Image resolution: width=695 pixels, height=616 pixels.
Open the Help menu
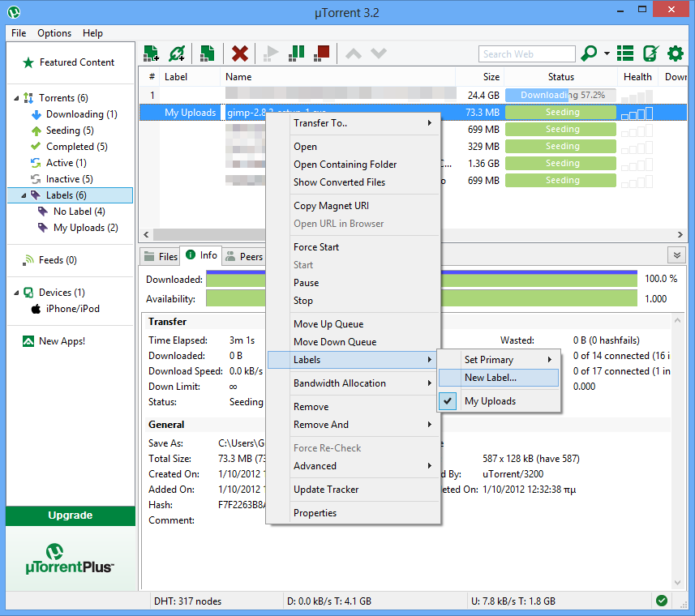pyautogui.click(x=92, y=33)
